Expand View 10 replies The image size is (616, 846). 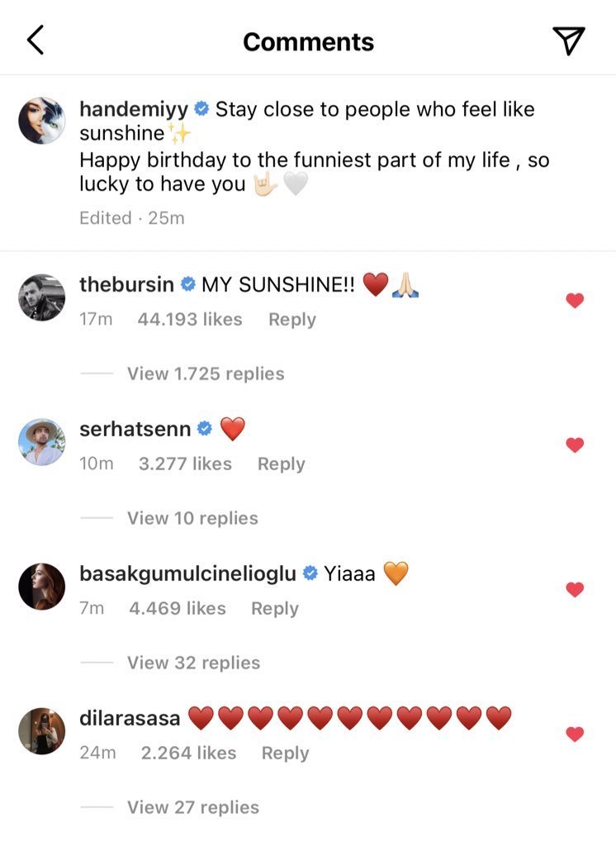pos(192,518)
